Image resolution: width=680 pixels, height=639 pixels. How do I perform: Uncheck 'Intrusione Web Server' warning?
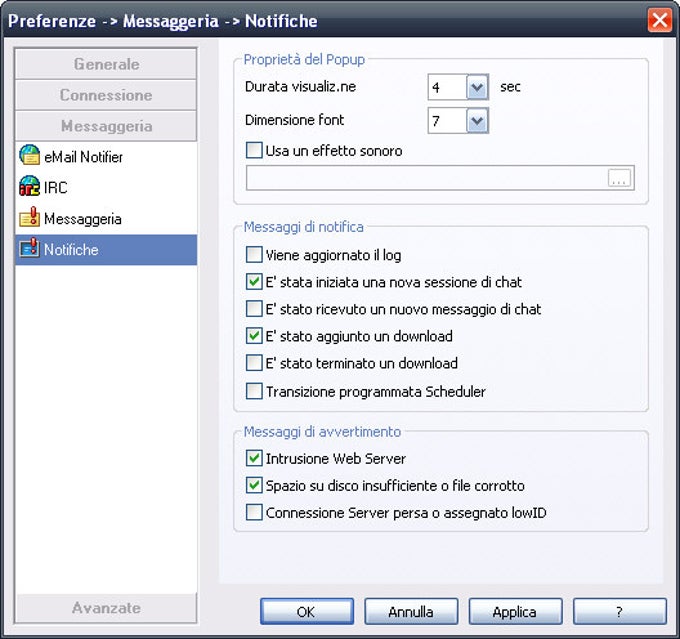(254, 459)
